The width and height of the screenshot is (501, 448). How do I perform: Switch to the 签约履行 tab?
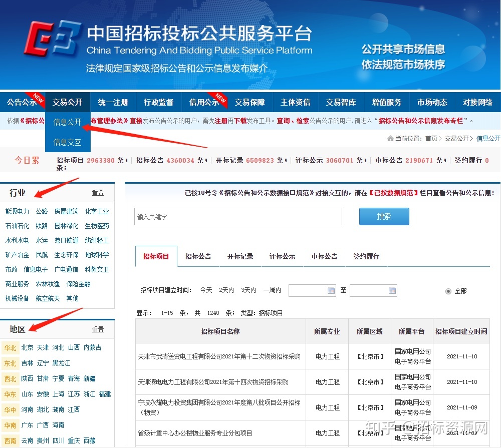click(367, 256)
